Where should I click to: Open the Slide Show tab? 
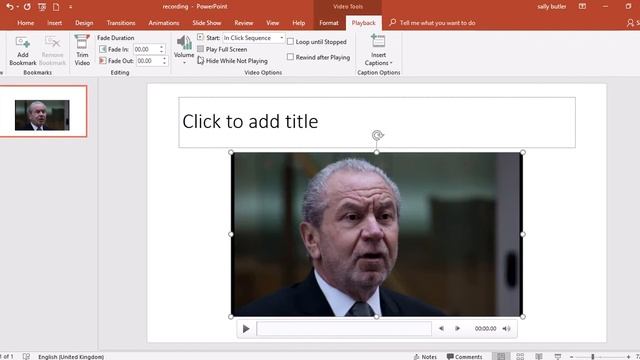[207, 23]
